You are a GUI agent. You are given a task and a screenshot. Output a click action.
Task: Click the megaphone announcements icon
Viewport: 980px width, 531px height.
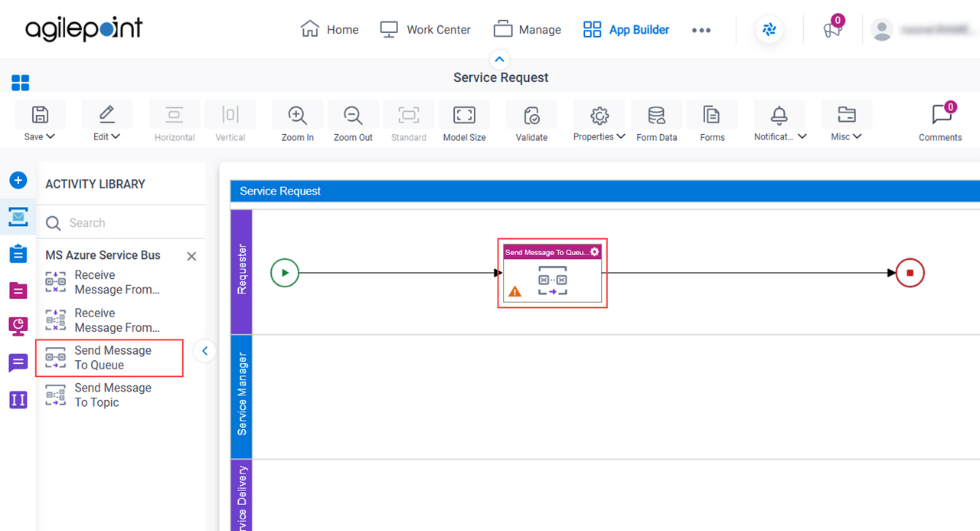point(831,30)
